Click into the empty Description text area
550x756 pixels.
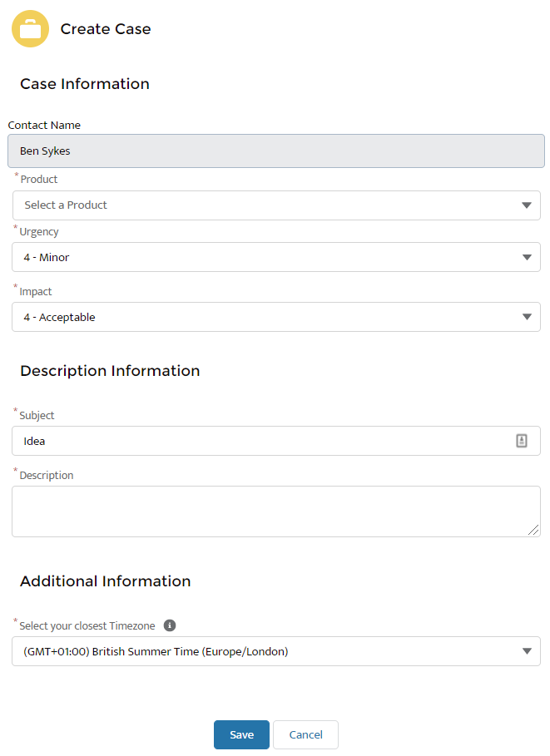pos(276,511)
